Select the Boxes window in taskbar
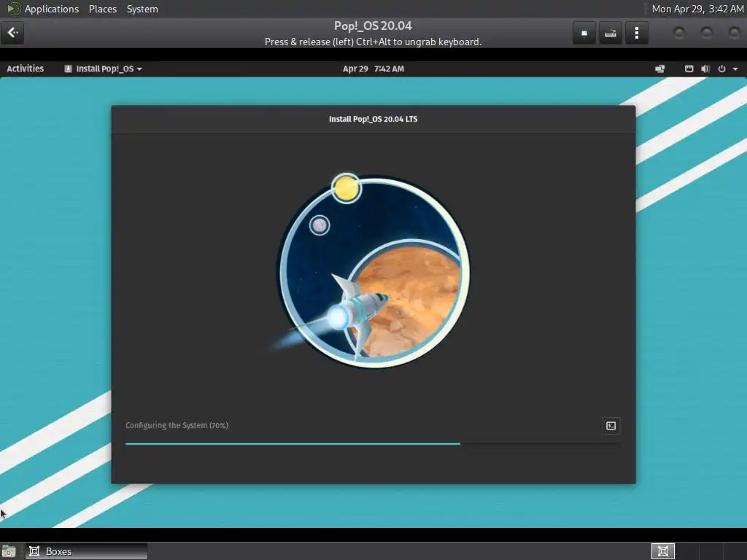The width and height of the screenshot is (747, 560). pos(86,551)
